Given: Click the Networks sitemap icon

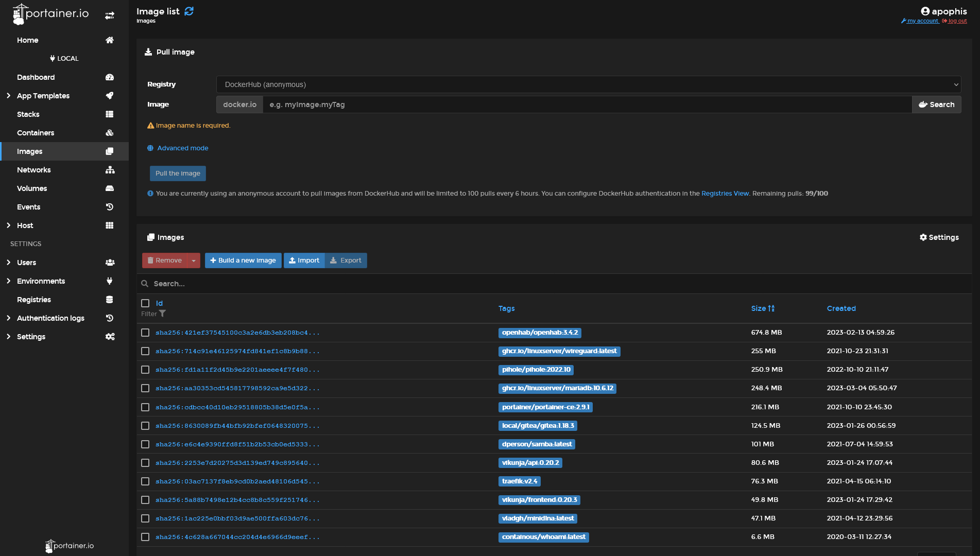Looking at the screenshot, I should click(x=110, y=170).
